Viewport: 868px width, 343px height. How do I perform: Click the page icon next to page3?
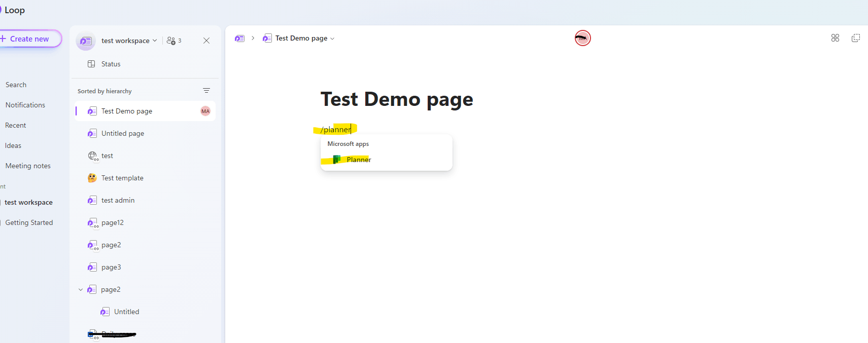point(92,267)
